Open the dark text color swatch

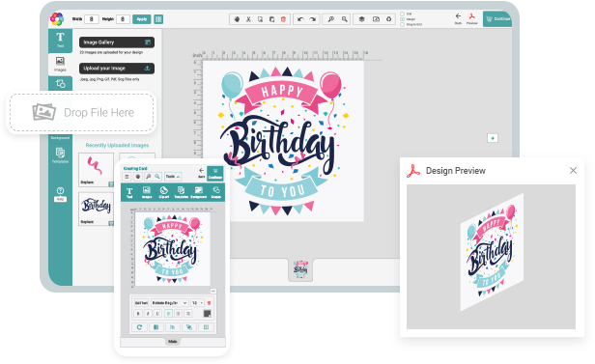207,313
